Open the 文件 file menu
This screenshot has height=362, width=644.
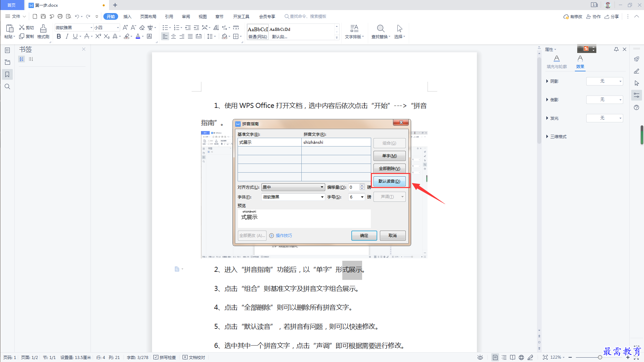pos(15,16)
